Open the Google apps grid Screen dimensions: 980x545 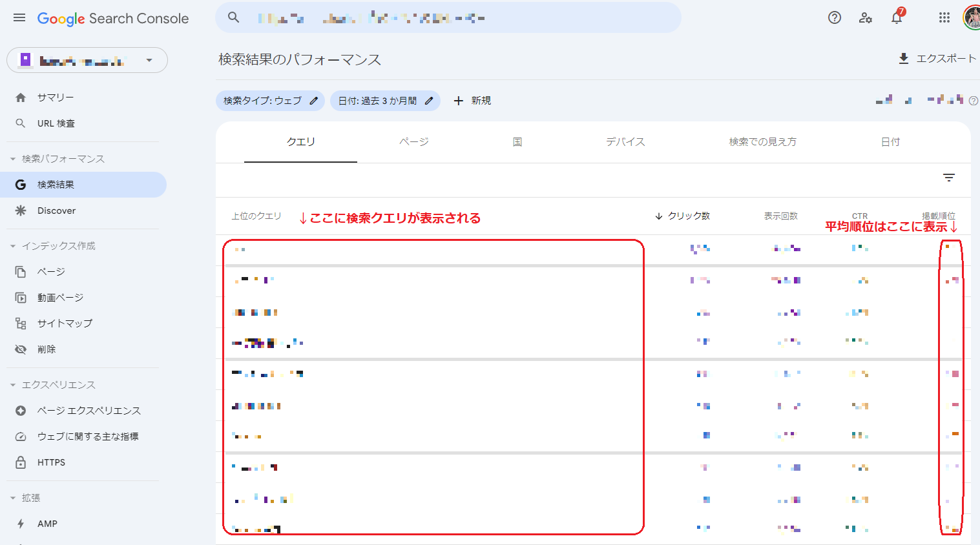944,18
